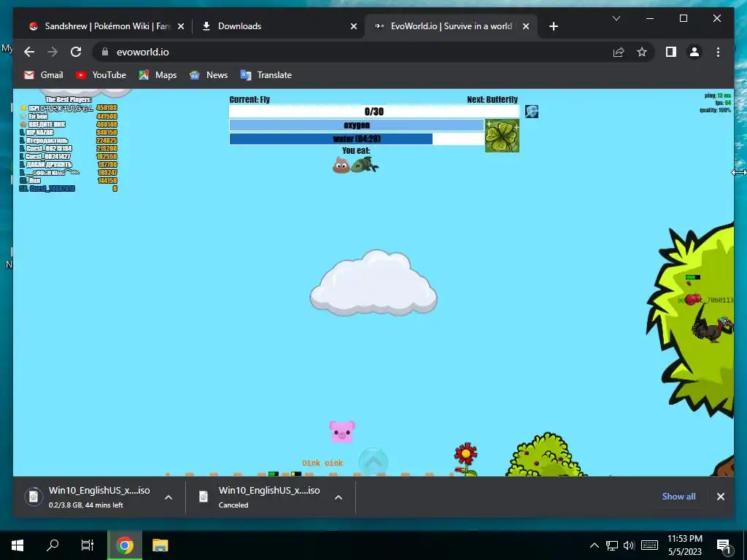Click the browser forward arrow
This screenshot has height=560, width=747.
point(53,52)
